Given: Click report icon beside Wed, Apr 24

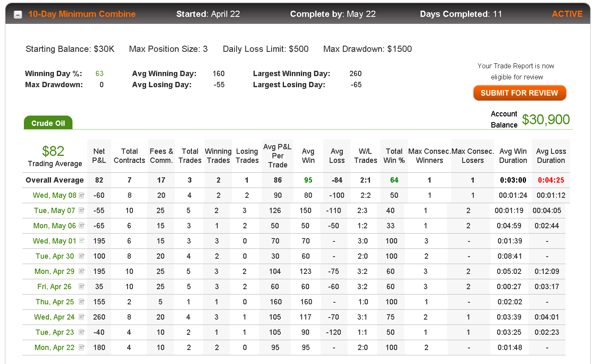Looking at the screenshot, I should 81,317.
